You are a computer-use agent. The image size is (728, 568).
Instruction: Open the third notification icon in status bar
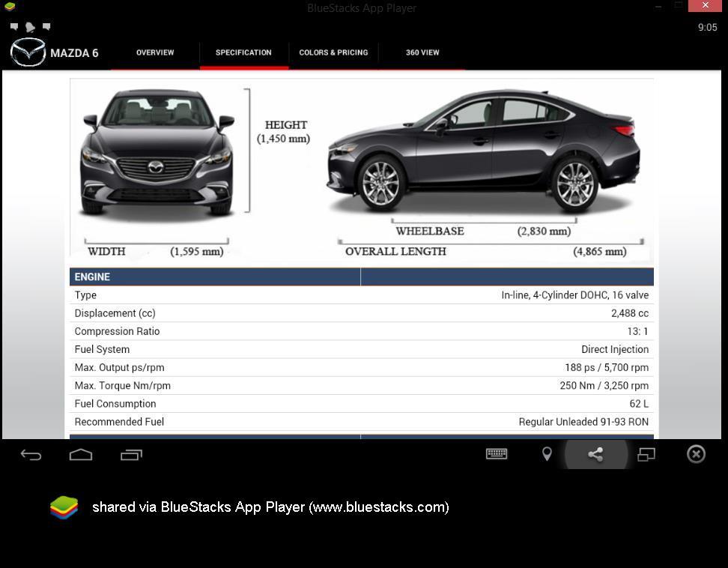pyautogui.click(x=46, y=26)
